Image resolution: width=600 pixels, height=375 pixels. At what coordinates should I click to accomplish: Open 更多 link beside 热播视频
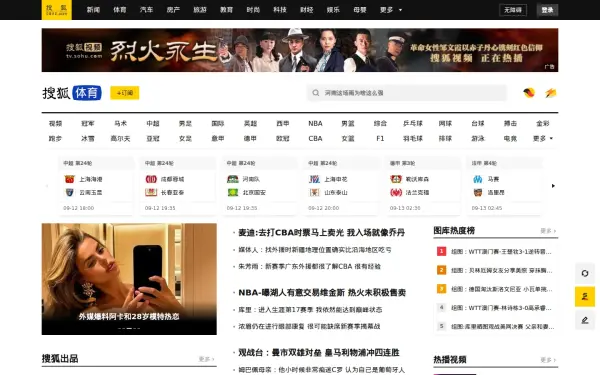point(548,360)
